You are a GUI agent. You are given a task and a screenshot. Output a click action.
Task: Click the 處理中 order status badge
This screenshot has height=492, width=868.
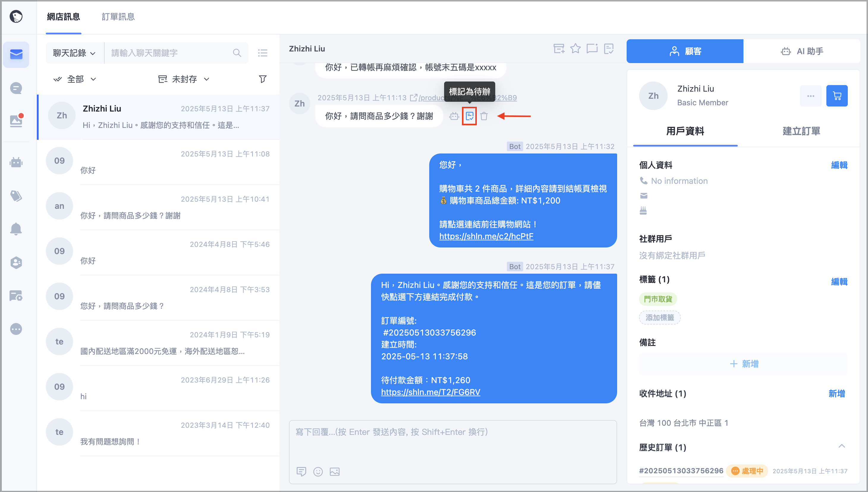[746, 471]
